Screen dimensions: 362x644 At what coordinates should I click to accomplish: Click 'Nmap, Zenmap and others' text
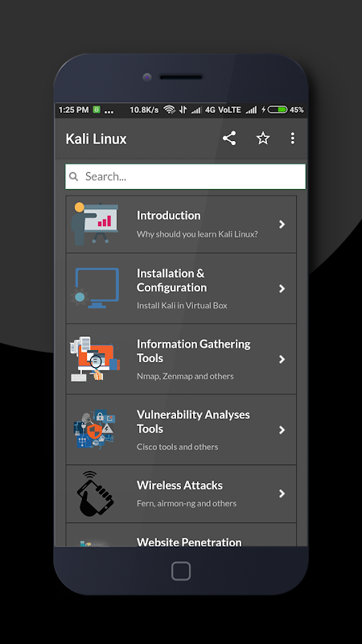(x=185, y=376)
